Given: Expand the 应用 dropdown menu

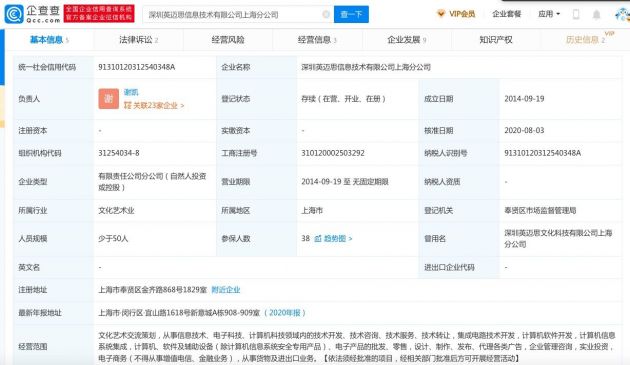Looking at the screenshot, I should 549,14.
